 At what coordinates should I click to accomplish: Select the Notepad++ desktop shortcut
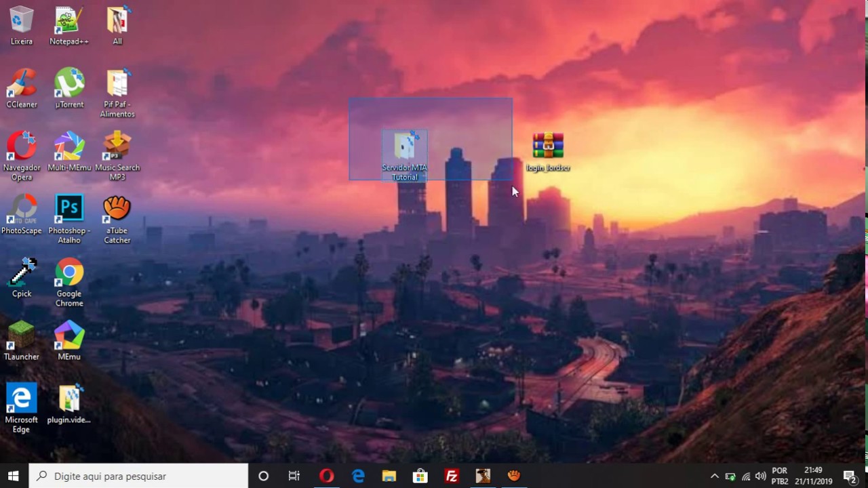click(x=69, y=26)
